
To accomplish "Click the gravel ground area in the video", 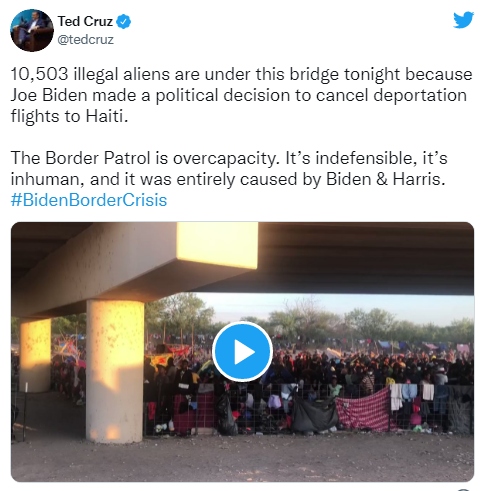I will (242, 458).
